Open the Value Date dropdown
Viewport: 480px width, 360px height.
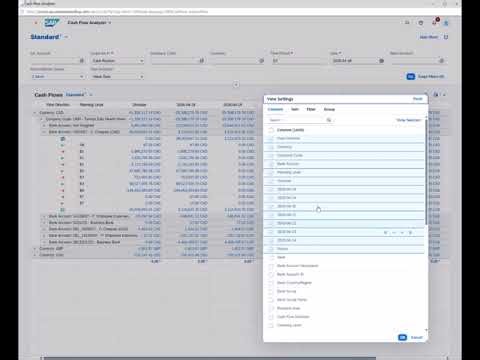[141, 77]
